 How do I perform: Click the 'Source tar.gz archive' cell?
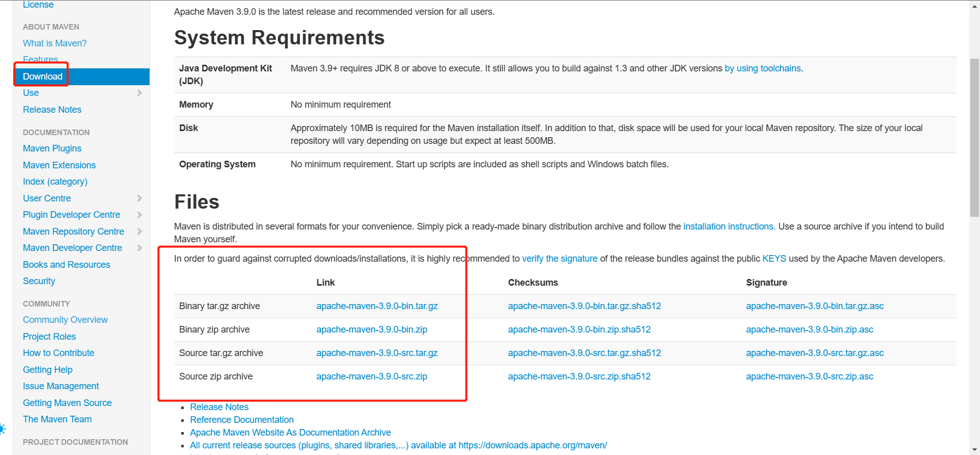221,353
